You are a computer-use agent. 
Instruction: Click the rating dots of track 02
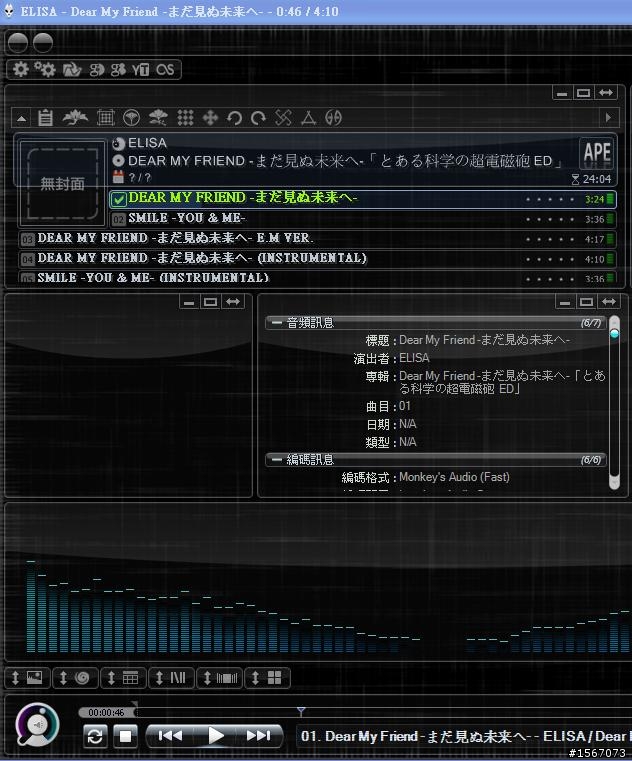[x=550, y=219]
